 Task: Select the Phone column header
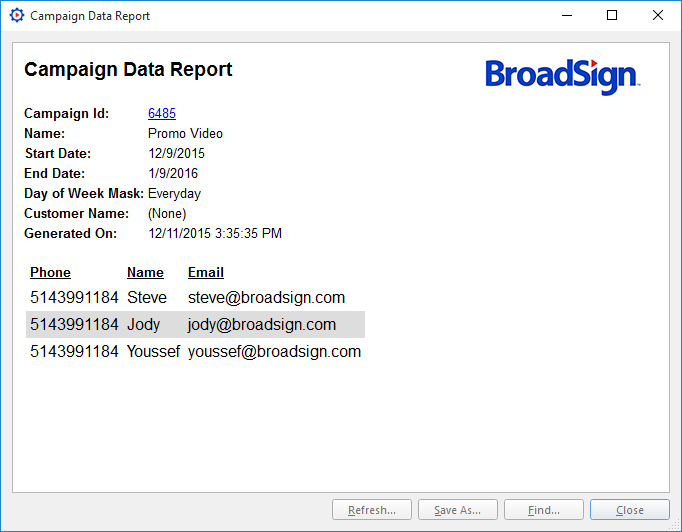[x=50, y=272]
